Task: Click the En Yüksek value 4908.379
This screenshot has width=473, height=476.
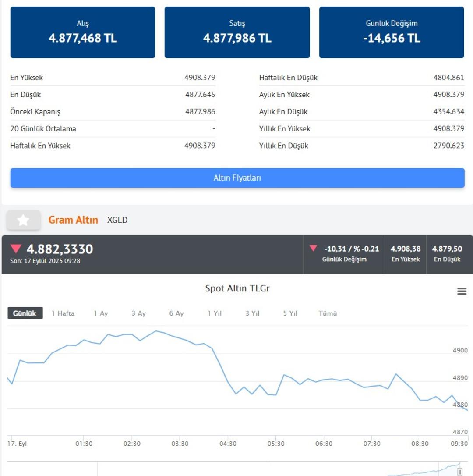Action: [200, 78]
